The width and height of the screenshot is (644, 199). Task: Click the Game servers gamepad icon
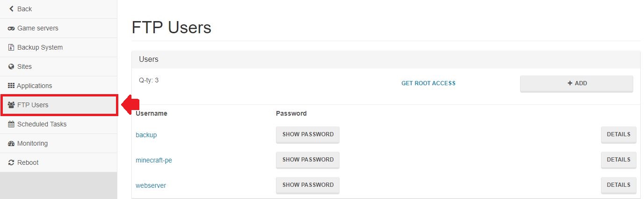pyautogui.click(x=11, y=29)
